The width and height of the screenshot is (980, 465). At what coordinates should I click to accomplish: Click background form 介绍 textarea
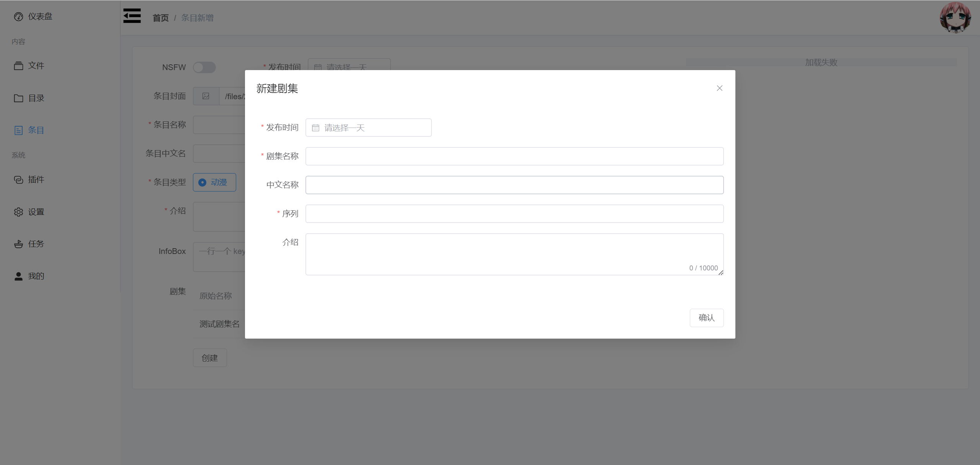click(219, 217)
